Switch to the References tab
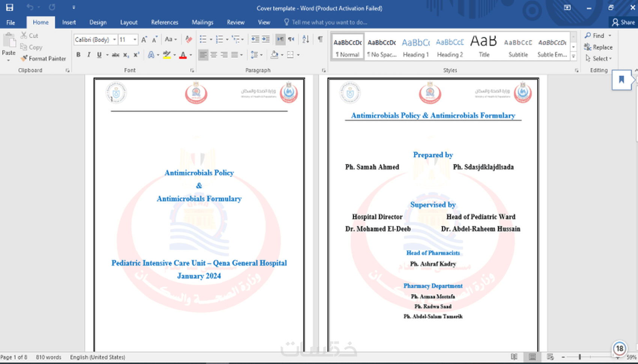Viewport: 638px width, 364px height. coord(164,23)
